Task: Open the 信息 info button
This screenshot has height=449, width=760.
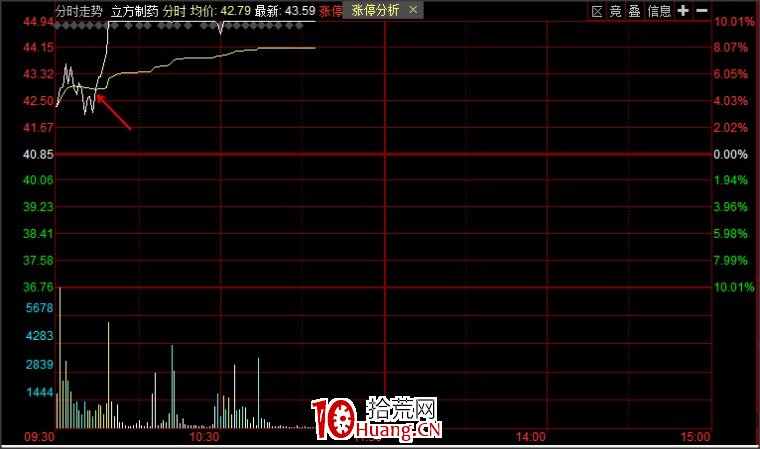Action: [659, 11]
